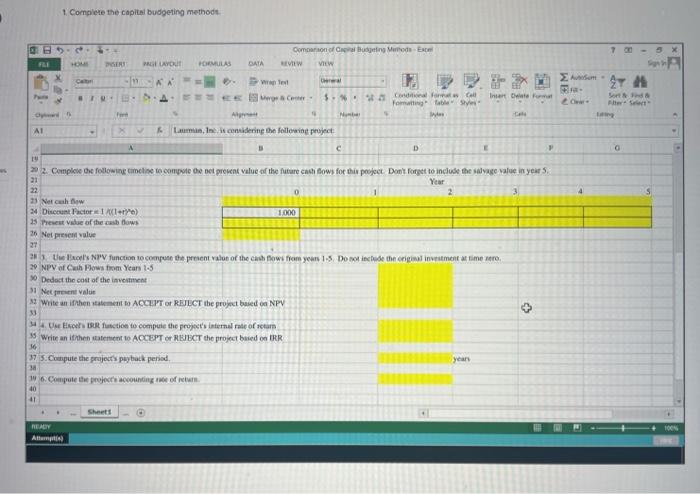Screen dimensions: 700x494
Task: Click the Fill Color paint bucket icon
Action: (146, 98)
